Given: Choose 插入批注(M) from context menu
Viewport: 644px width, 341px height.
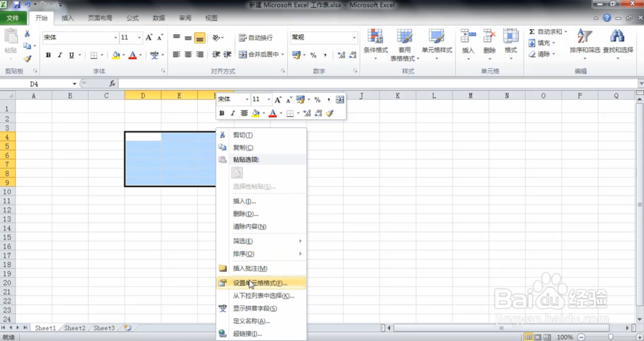Looking at the screenshot, I should pyautogui.click(x=261, y=268).
